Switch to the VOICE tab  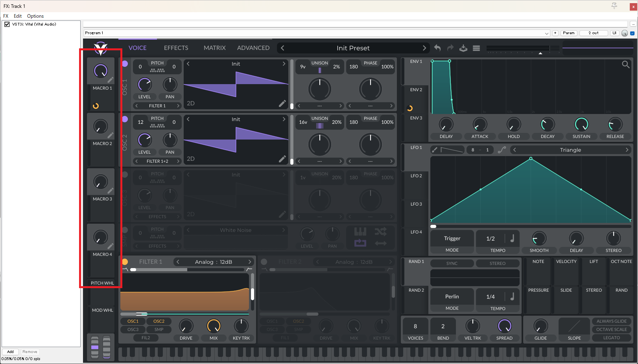(138, 48)
